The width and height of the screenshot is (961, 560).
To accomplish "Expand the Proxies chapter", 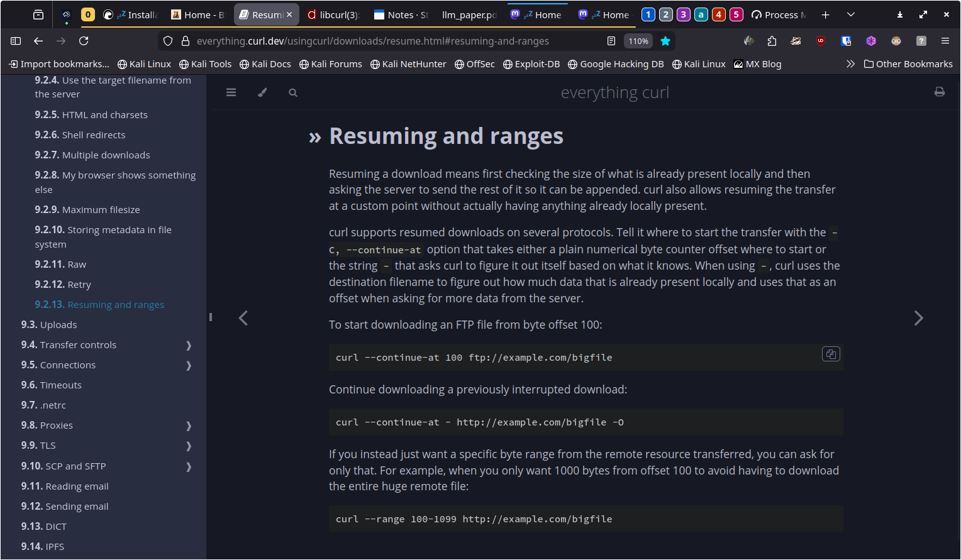I will 189,425.
